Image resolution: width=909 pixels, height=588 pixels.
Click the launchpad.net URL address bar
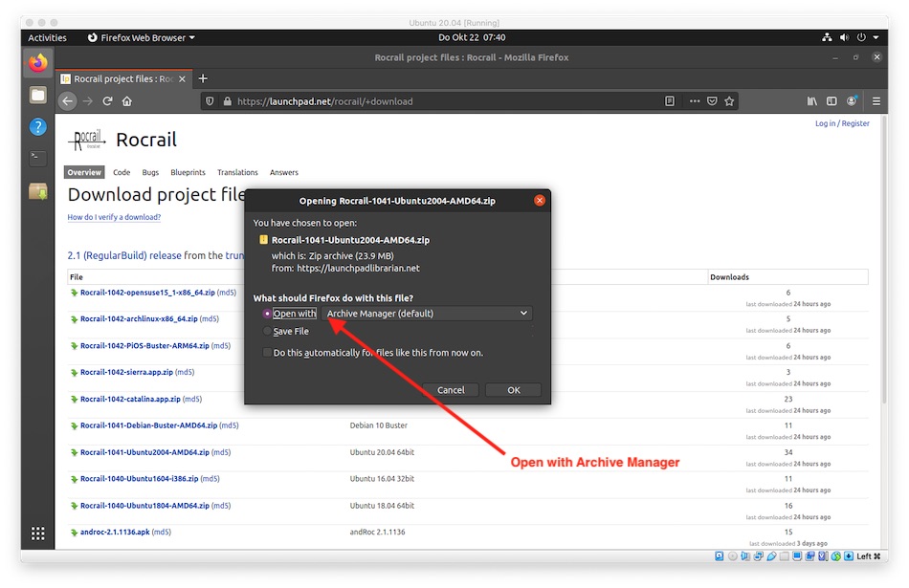(431, 101)
